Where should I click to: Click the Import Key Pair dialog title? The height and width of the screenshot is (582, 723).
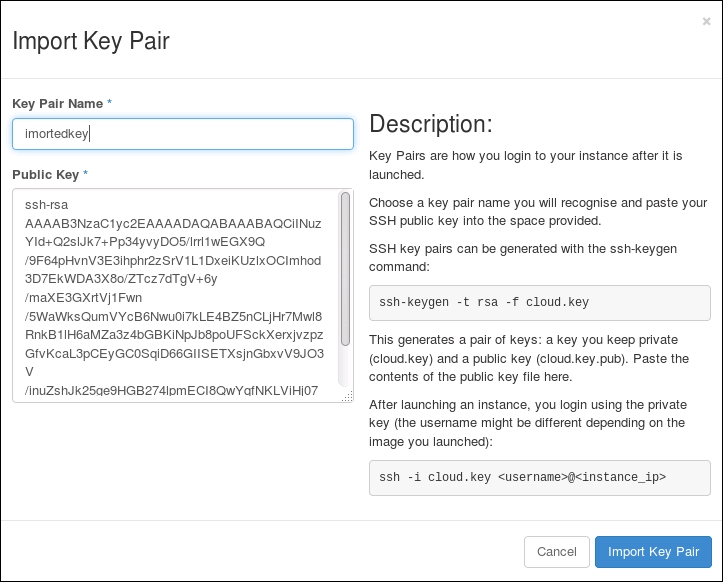tap(90, 41)
